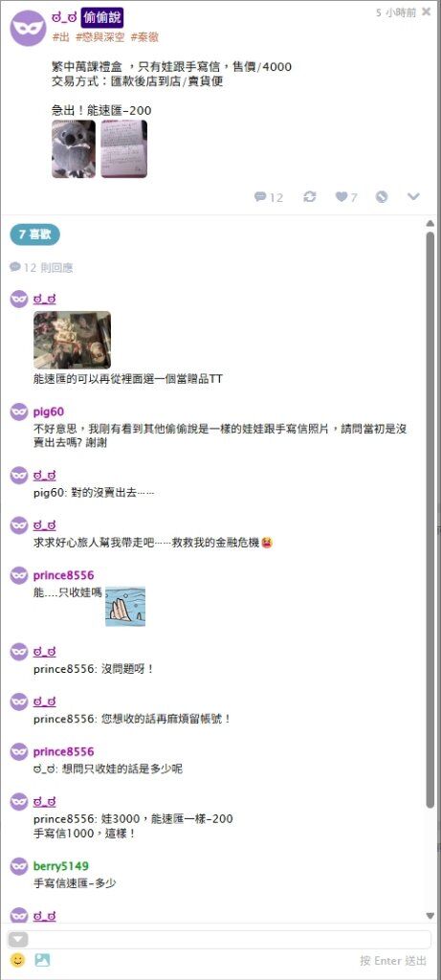441x980 pixels.
Task: Replurk using the circular arrows icon
Action: (310, 197)
